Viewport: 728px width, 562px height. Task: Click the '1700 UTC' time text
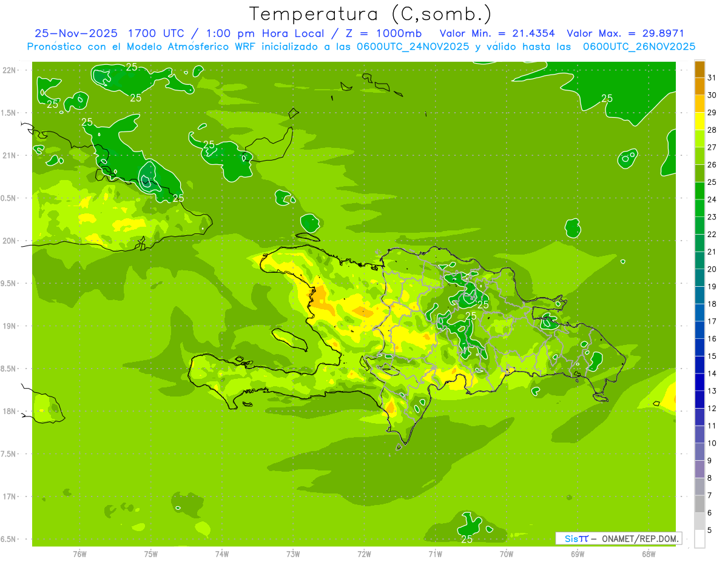[157, 33]
